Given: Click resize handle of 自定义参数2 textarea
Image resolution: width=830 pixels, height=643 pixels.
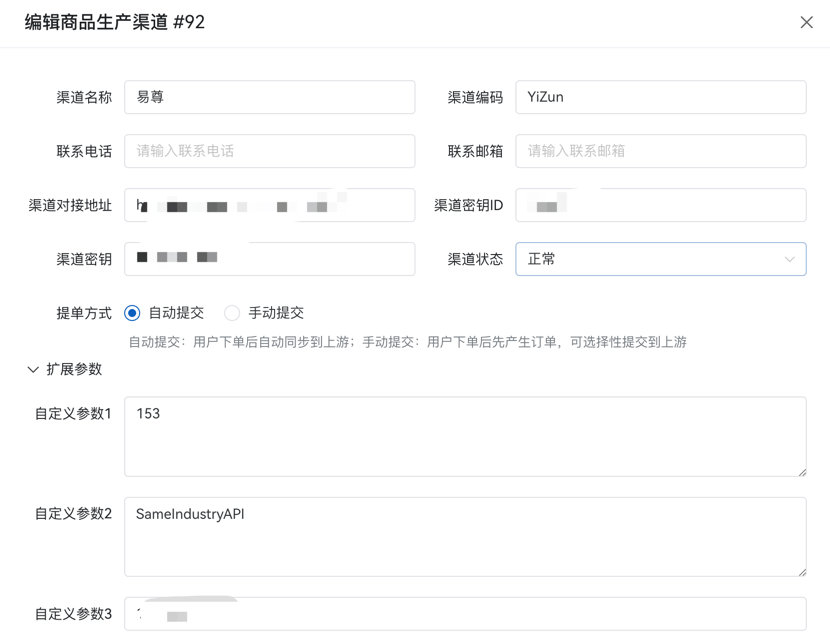Looking at the screenshot, I should (801, 571).
